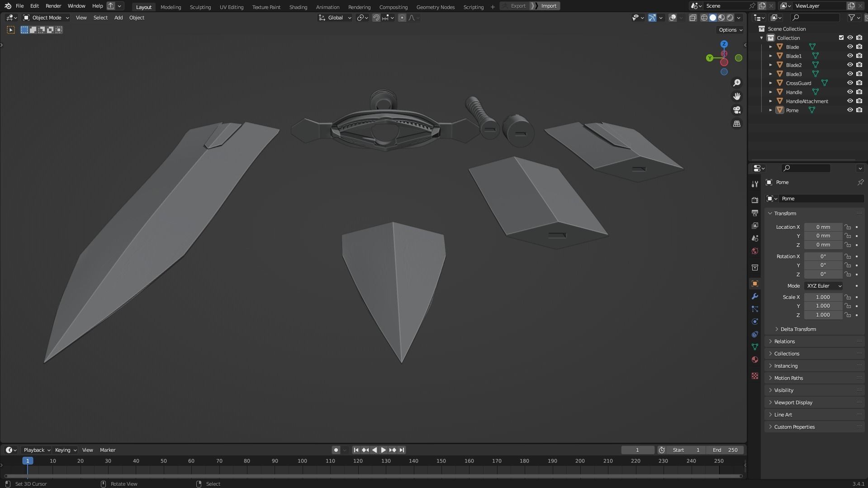Open the Tool properties tab
Screen dimensions: 868x488
tap(754, 184)
